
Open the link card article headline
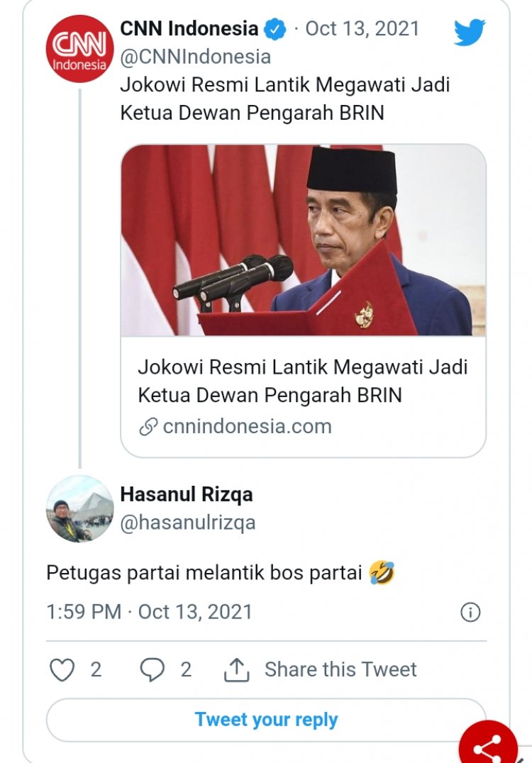pyautogui.click(x=303, y=381)
